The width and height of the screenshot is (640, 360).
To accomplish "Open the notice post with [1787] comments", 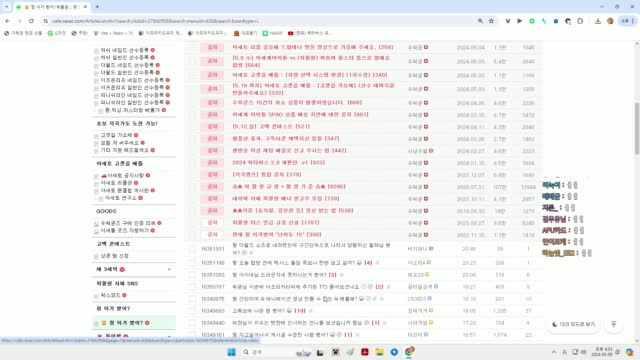I will point(276,222).
